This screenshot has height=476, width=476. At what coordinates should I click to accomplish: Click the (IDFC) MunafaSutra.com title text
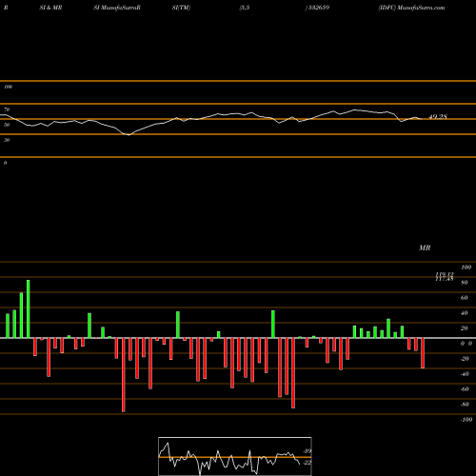pyautogui.click(x=411, y=8)
